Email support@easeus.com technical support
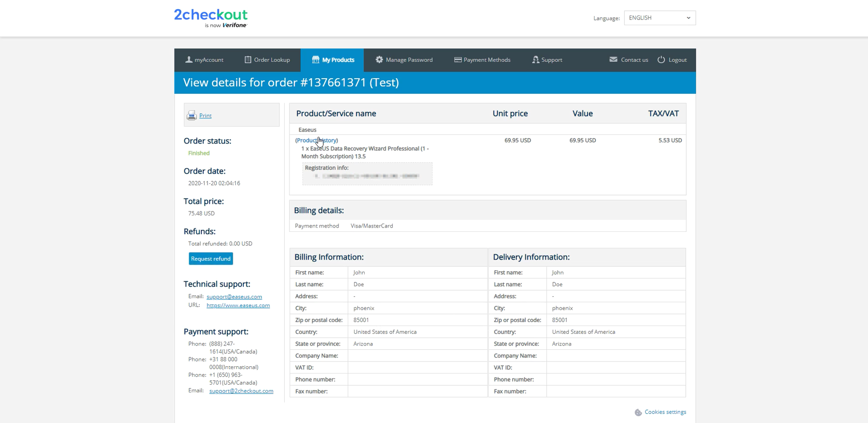868x423 pixels. point(234,297)
